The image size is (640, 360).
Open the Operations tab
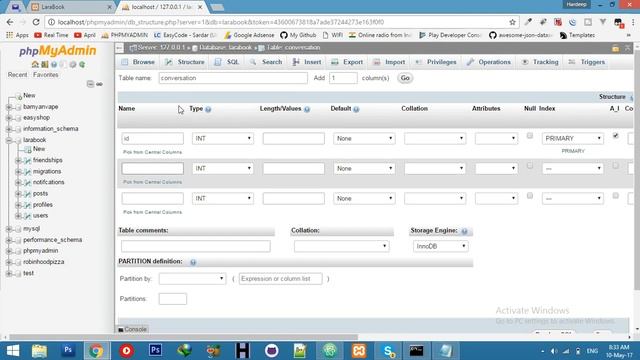click(489, 62)
